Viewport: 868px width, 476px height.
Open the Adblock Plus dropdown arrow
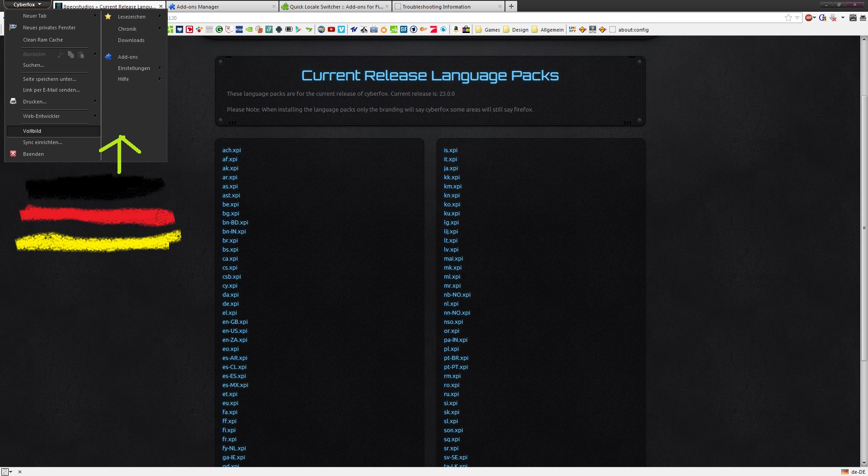pyautogui.click(x=814, y=18)
